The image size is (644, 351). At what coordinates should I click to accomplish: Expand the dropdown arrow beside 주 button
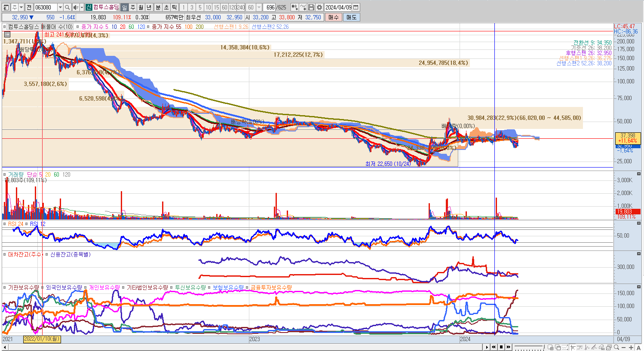coord(21,7)
